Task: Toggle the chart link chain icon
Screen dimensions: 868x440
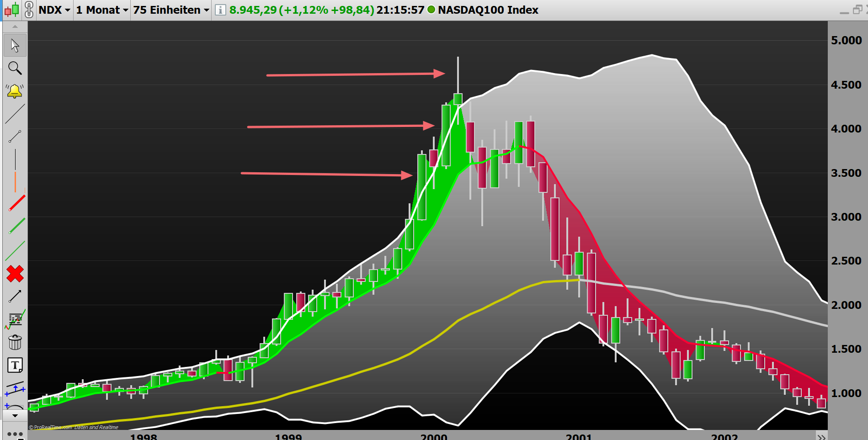Action: [28, 9]
